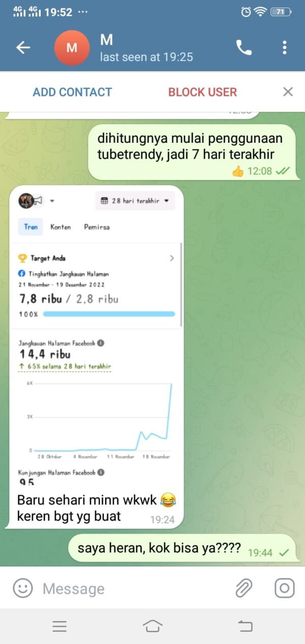Tap the thumbs-up reaction on message
Image resolution: width=305 pixels, height=644 pixels.
click(x=237, y=171)
